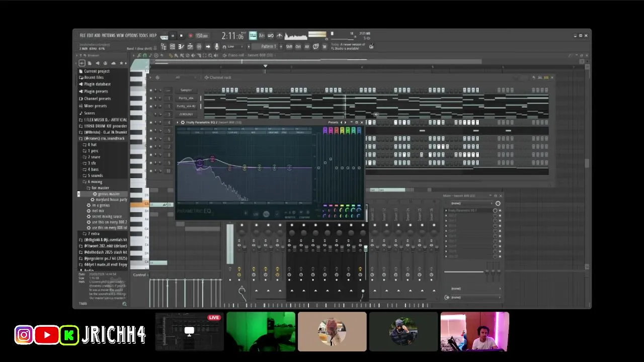Viewport: 644px width, 362px height.
Task: Open the Control lane dropdown in piano roll
Action: (141, 275)
